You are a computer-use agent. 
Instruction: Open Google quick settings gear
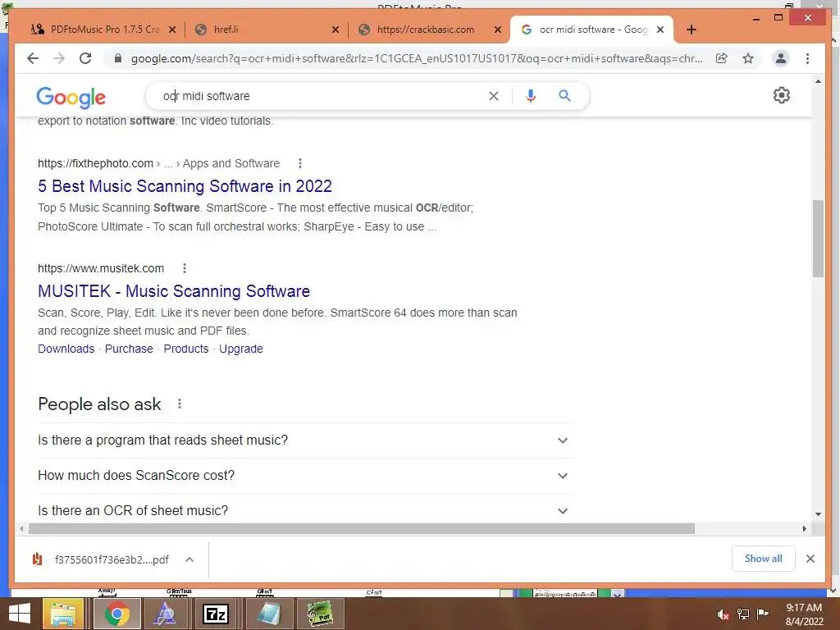[781, 95]
